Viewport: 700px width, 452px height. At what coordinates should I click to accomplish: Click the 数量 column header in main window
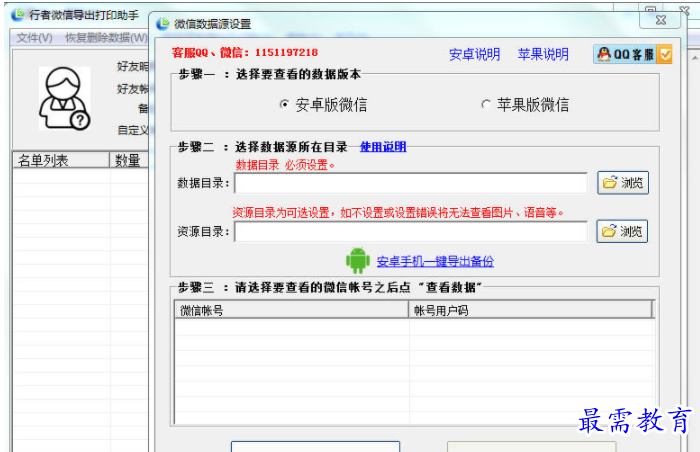129,160
